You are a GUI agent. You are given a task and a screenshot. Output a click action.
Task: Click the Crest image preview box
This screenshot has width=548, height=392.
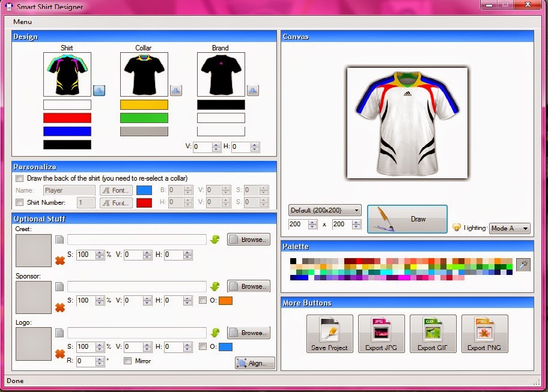click(x=34, y=250)
